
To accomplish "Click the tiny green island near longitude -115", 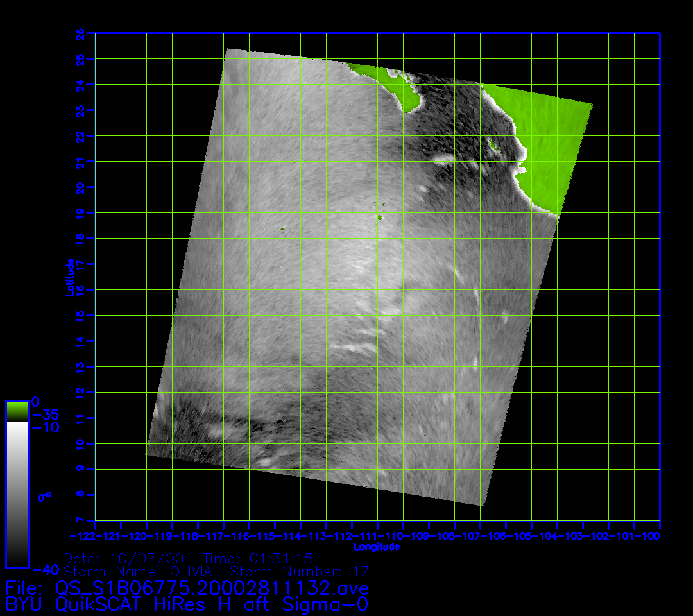I will click(x=281, y=228).
